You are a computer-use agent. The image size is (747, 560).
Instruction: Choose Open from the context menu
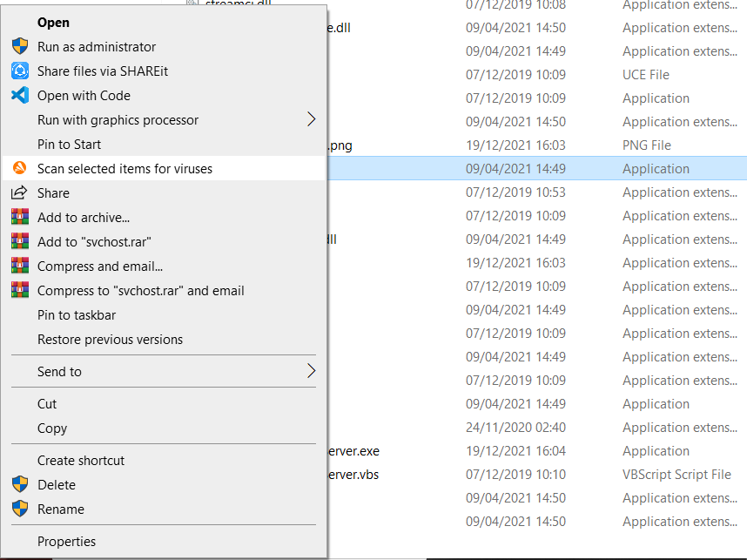[53, 23]
